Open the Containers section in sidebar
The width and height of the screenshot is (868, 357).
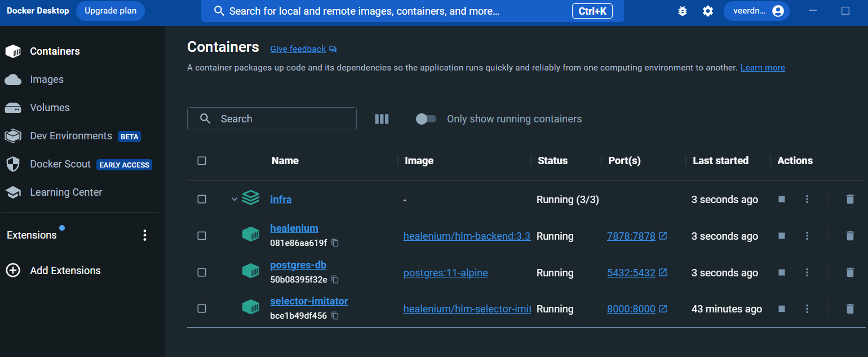pyautogui.click(x=55, y=51)
